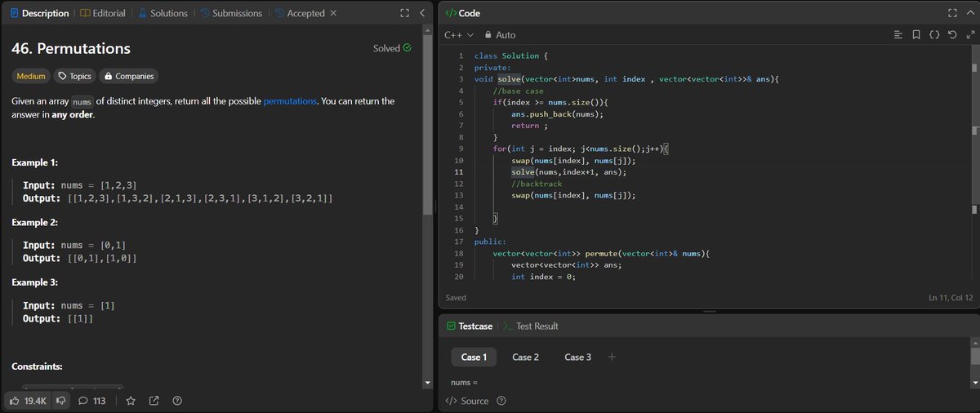Toggle the Auto lock setting
The height and width of the screenshot is (413, 980).
tap(501, 35)
